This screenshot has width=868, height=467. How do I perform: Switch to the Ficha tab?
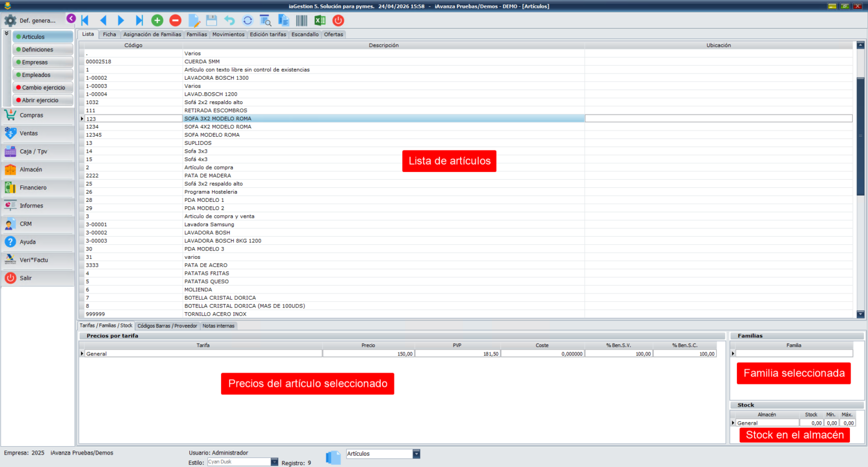click(x=109, y=34)
